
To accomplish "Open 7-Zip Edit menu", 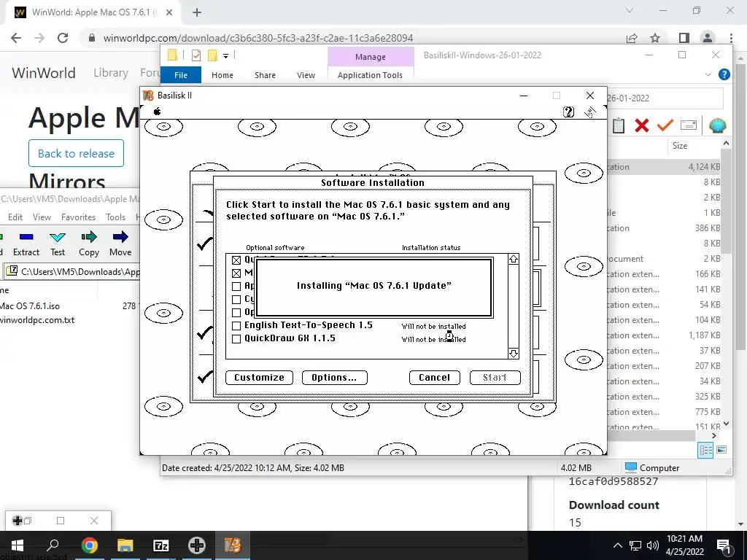I will pos(15,217).
